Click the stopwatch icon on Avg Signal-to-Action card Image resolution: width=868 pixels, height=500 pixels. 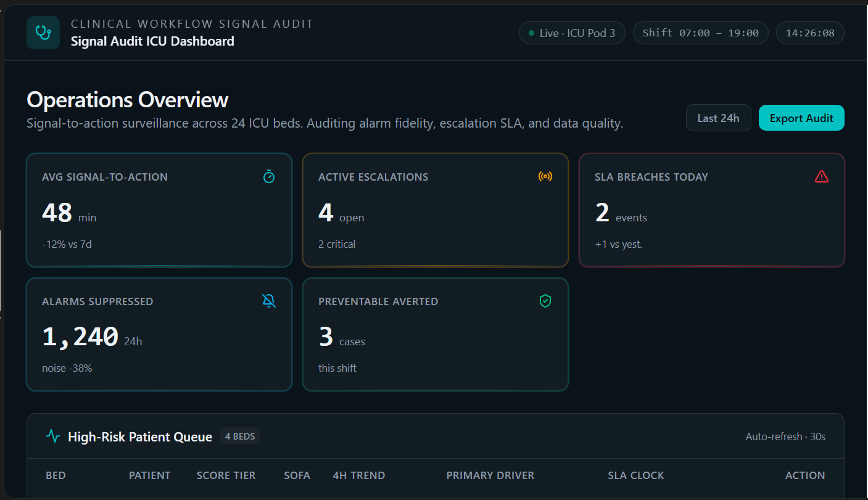[269, 177]
